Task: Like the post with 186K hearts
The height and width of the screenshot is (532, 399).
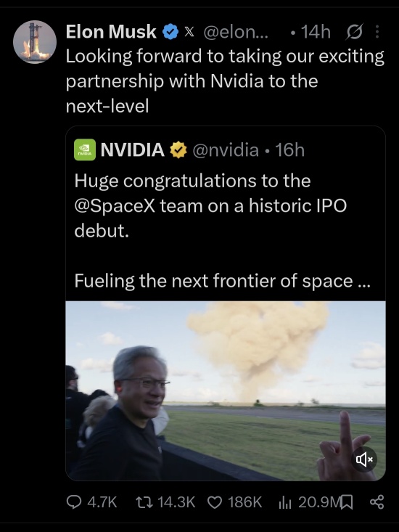Action: pyautogui.click(x=214, y=502)
